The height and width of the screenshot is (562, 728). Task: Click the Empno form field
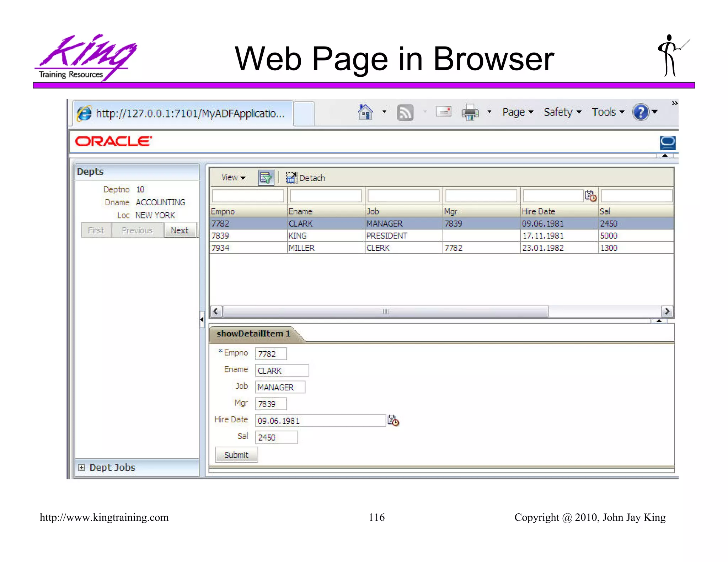[x=271, y=354]
